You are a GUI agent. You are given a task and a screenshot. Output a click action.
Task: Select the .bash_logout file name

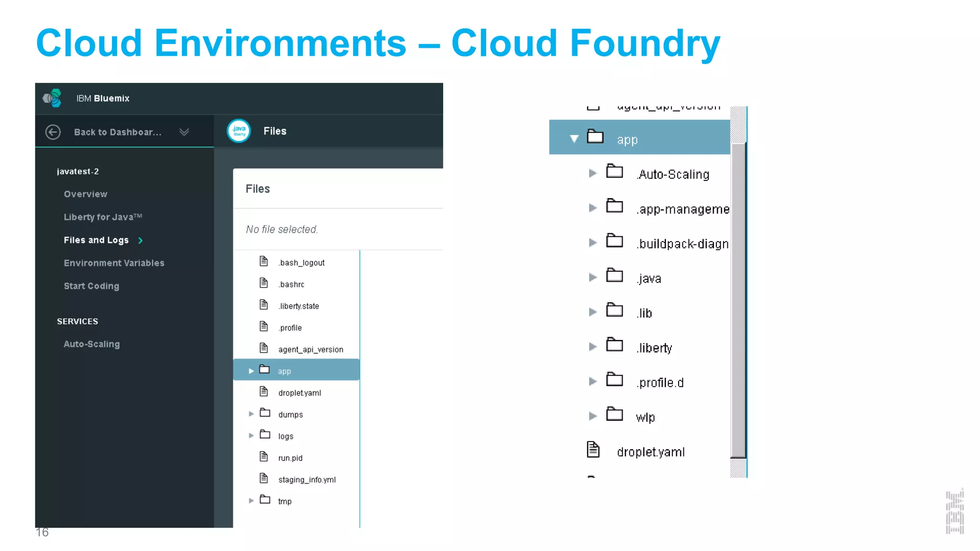(301, 263)
